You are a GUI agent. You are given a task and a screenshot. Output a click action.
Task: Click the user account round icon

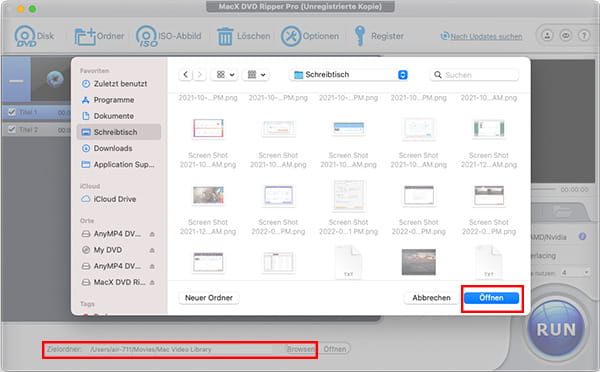547,36
